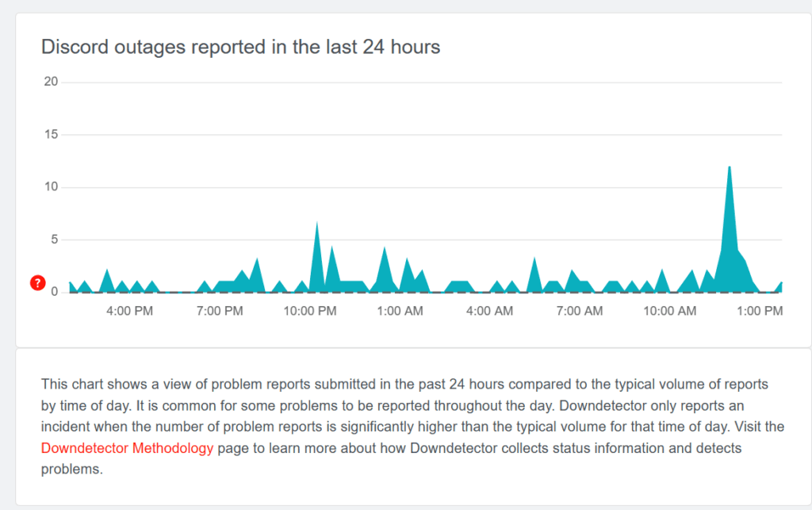Viewport: 812px width, 510px height.
Task: Click the '4:00 AM' x-axis label
Action: (489, 311)
